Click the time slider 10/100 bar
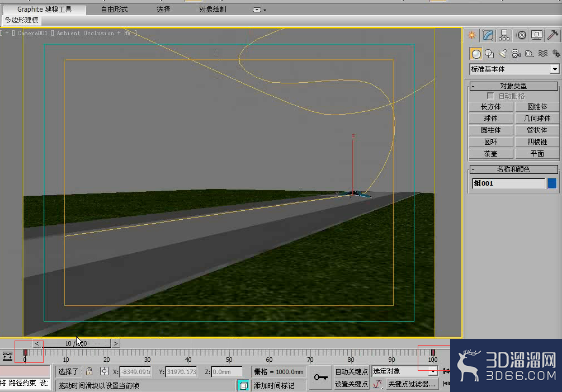Viewport: 562px width, 392px height. pyautogui.click(x=75, y=343)
